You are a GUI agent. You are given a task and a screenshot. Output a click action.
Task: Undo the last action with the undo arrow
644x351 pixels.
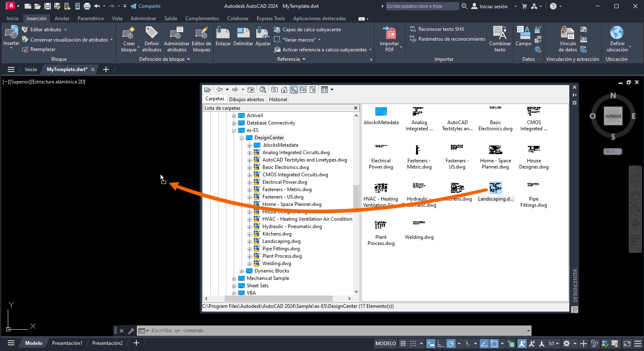pos(97,6)
